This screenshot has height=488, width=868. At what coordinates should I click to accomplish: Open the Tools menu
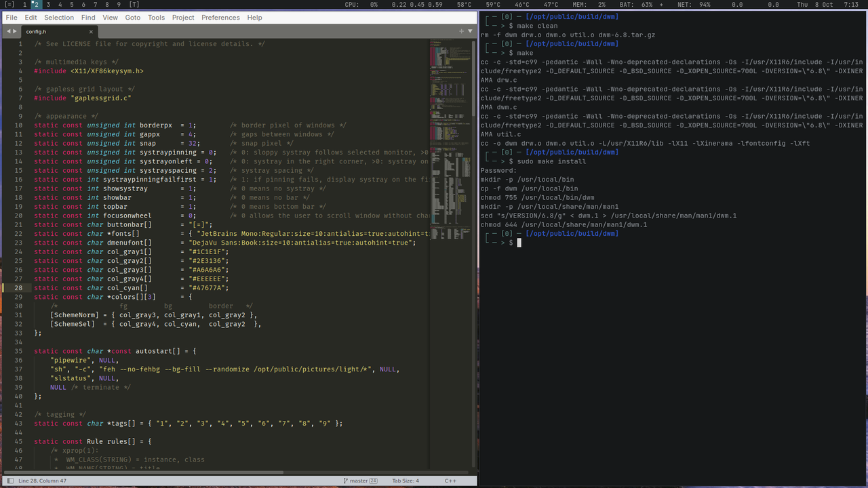(x=156, y=18)
